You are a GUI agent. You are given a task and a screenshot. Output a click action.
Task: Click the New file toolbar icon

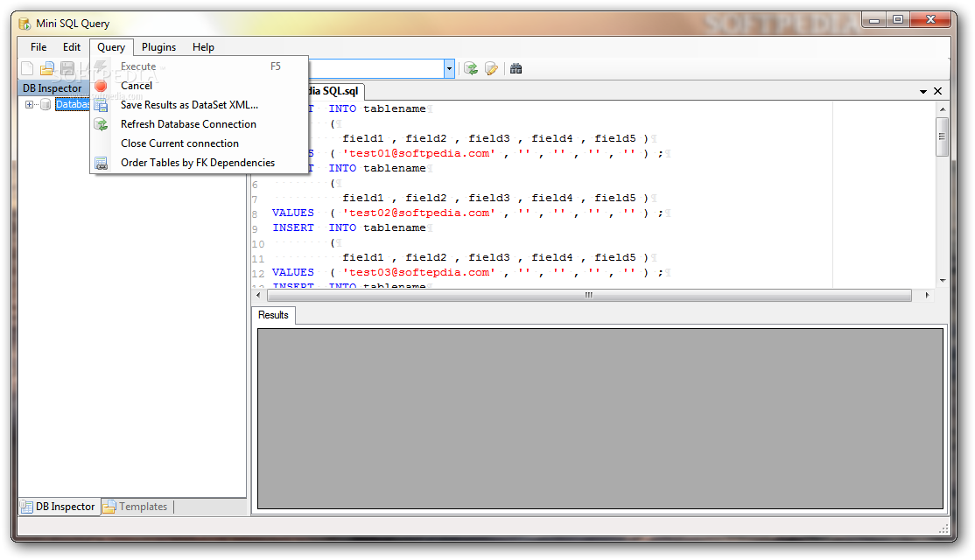pyautogui.click(x=27, y=68)
